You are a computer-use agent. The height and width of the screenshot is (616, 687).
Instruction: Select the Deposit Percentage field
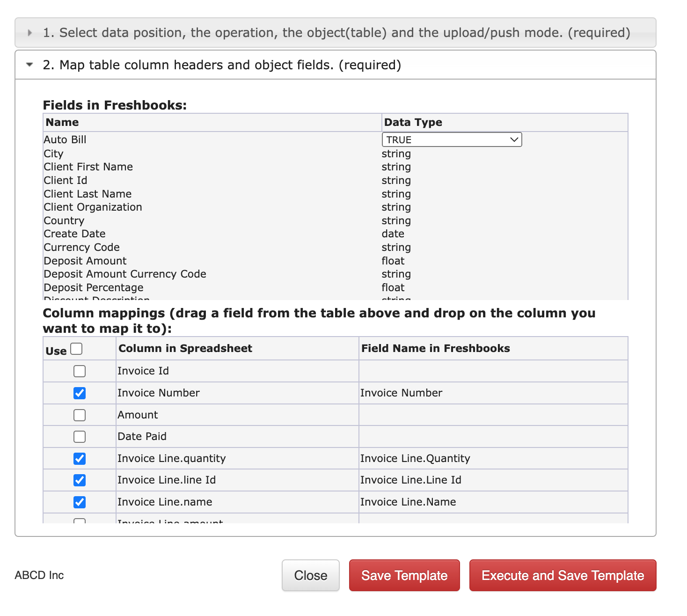tap(94, 288)
